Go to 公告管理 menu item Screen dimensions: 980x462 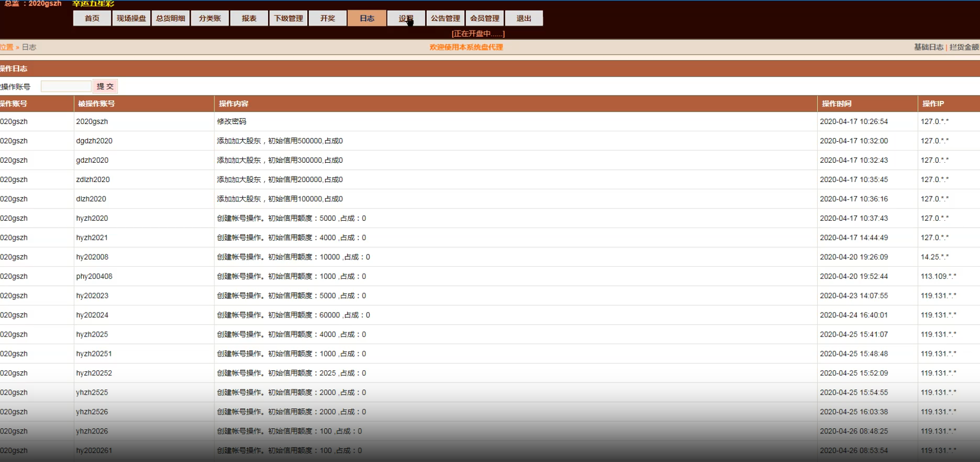pyautogui.click(x=446, y=18)
